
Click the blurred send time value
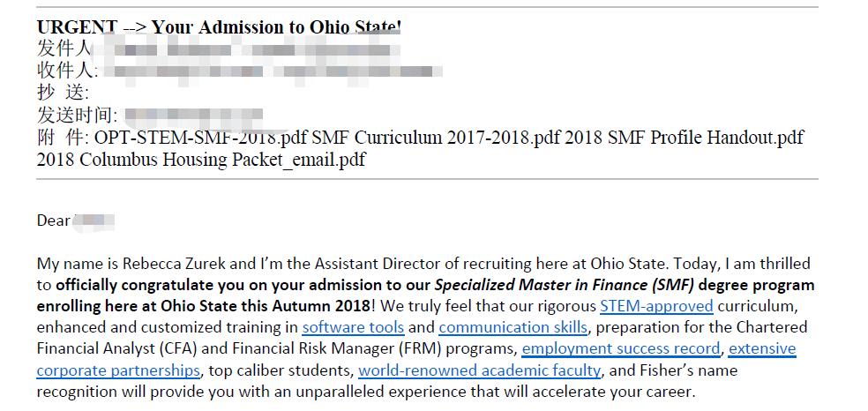pos(193,116)
